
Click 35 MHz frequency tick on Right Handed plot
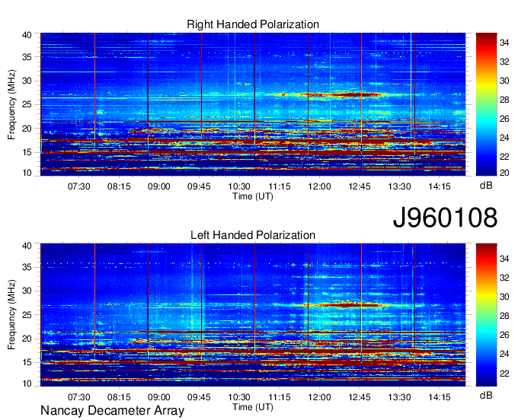[x=27, y=57]
